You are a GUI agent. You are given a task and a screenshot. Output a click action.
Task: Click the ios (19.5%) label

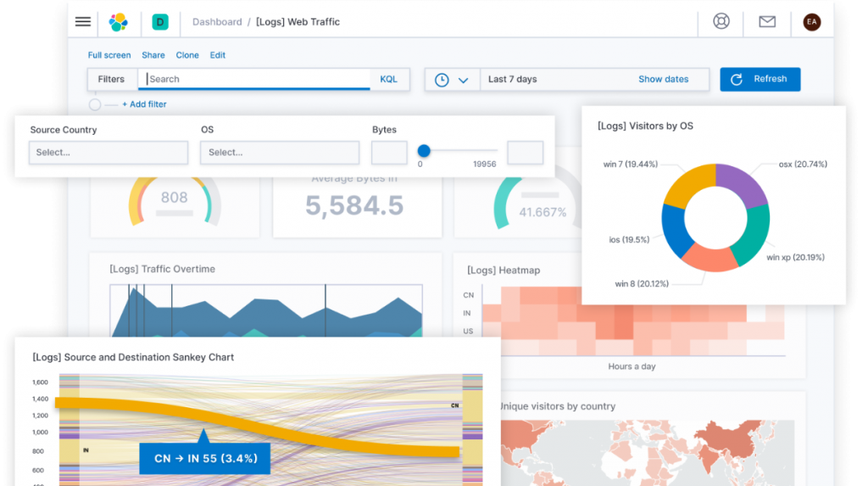point(629,240)
